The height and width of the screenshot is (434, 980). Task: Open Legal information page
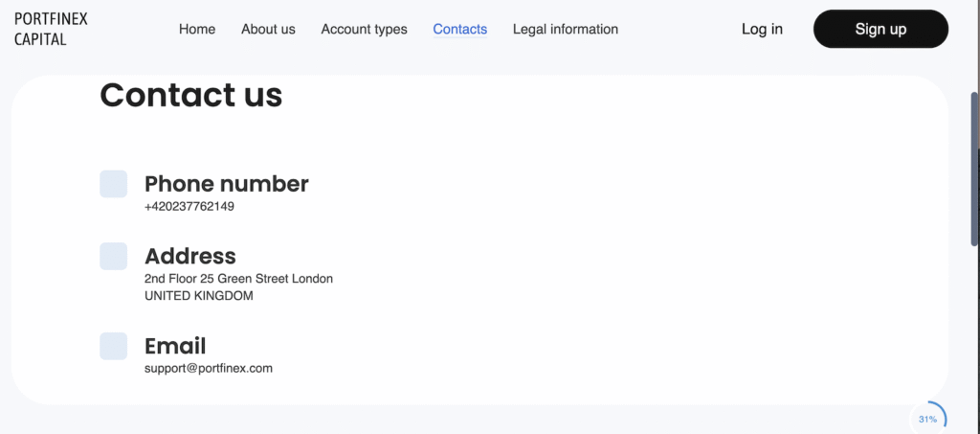(x=566, y=30)
